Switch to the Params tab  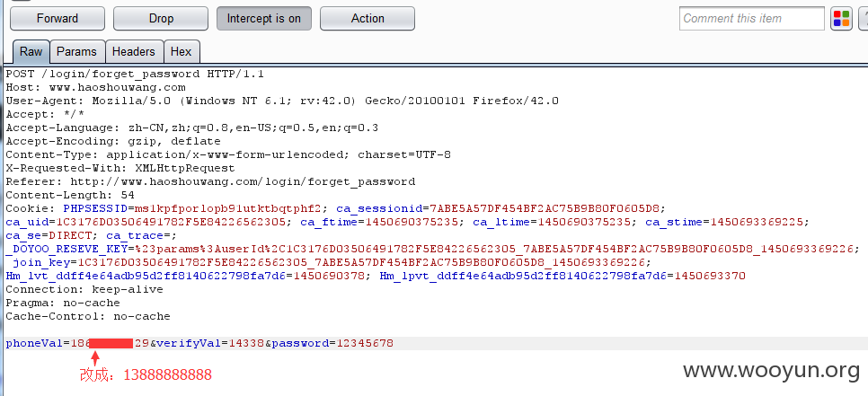click(77, 52)
